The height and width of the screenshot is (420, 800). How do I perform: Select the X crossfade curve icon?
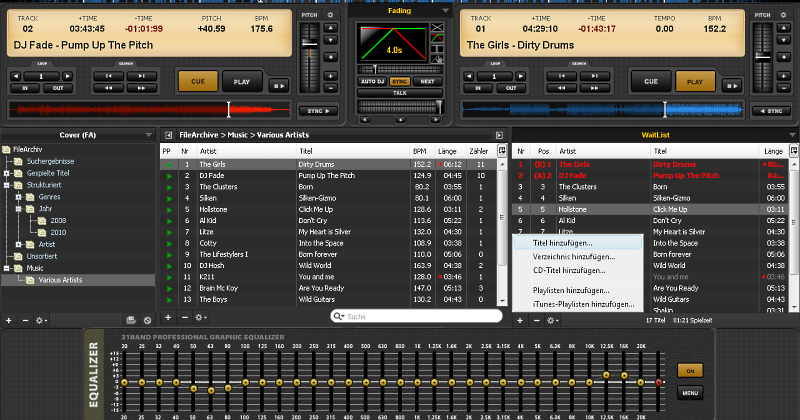pyautogui.click(x=437, y=27)
